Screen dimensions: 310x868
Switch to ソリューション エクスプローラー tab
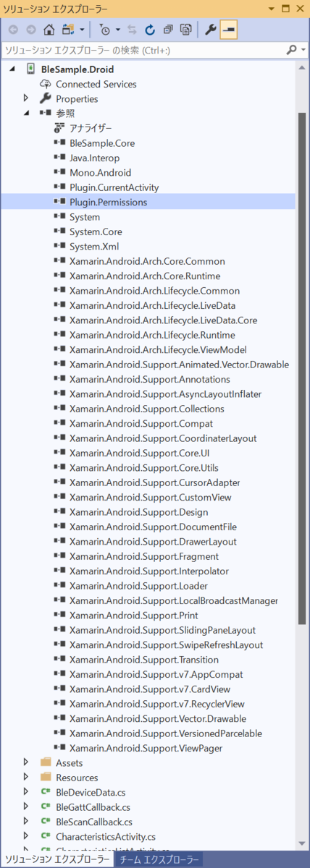[56, 860]
